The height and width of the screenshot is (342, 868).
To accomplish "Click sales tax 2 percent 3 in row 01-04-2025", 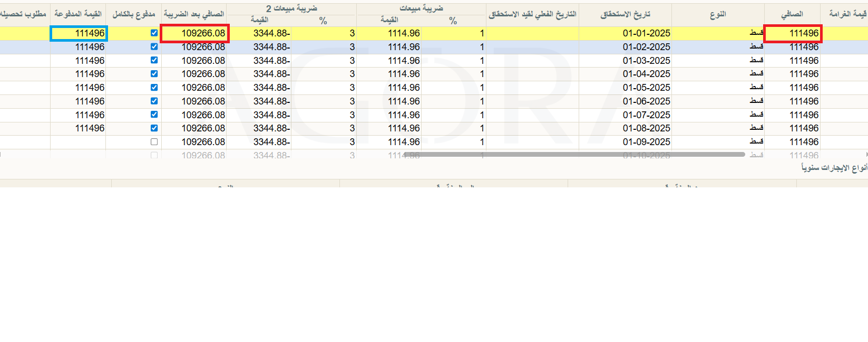I will point(324,74).
